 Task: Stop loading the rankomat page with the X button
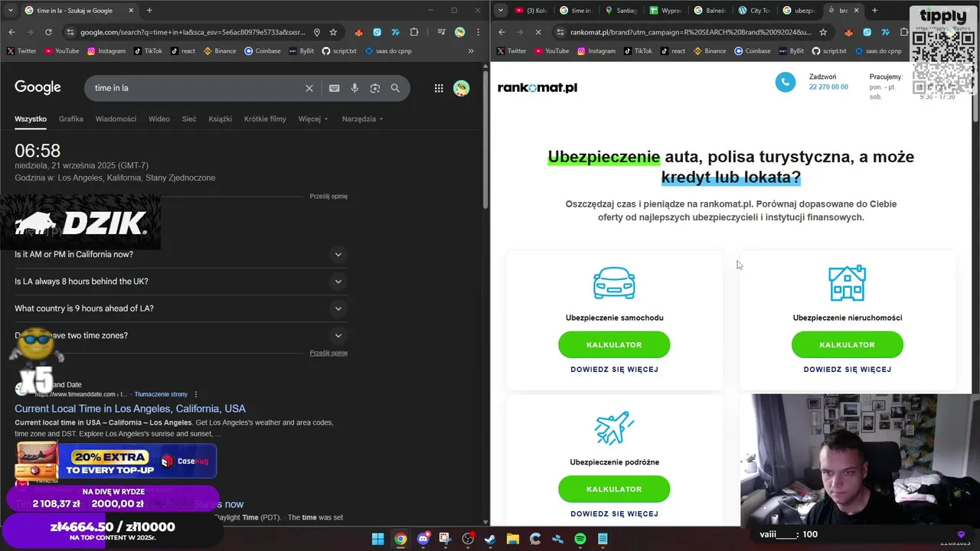point(538,32)
